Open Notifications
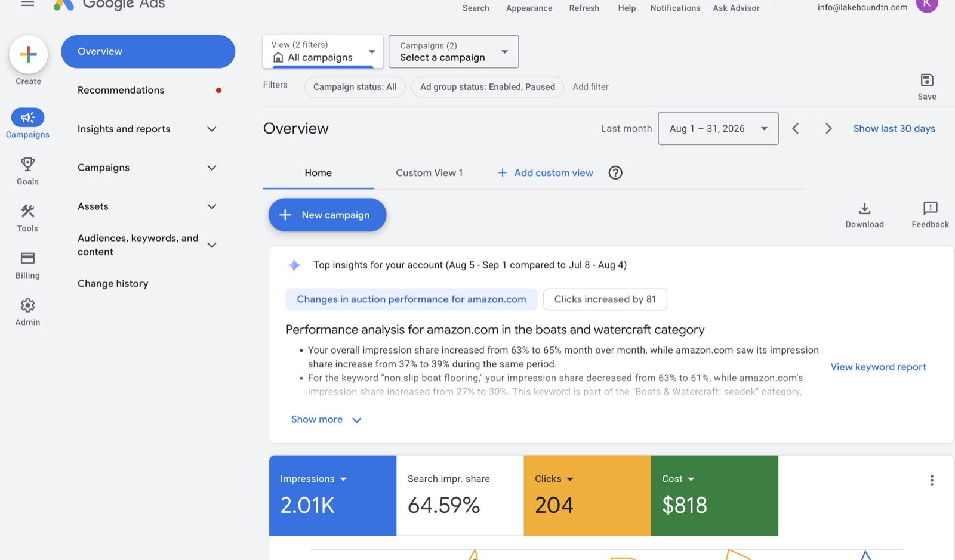Screen dimensions: 955x560 coord(675,8)
